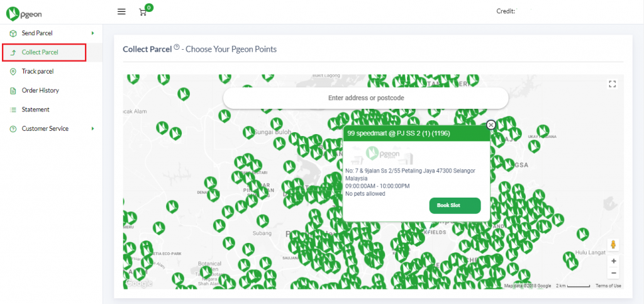Click the Collect Parcel arrow icon
Screen dimensions: 644x304
click(x=13, y=53)
